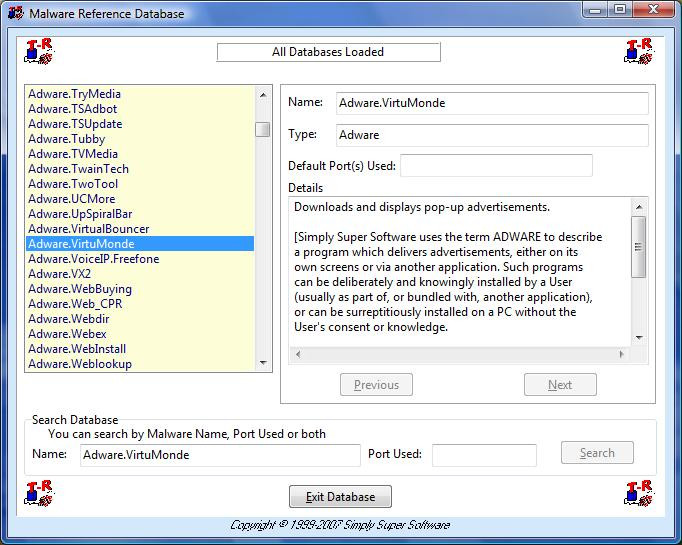682x545 pixels.
Task: Click inside the Details text area
Action: coord(460,272)
